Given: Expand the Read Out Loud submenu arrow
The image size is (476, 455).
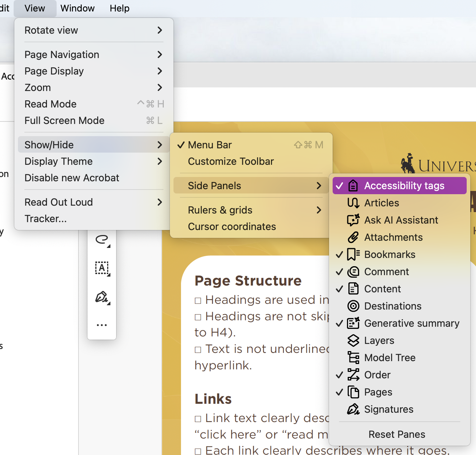Looking at the screenshot, I should coord(160,202).
